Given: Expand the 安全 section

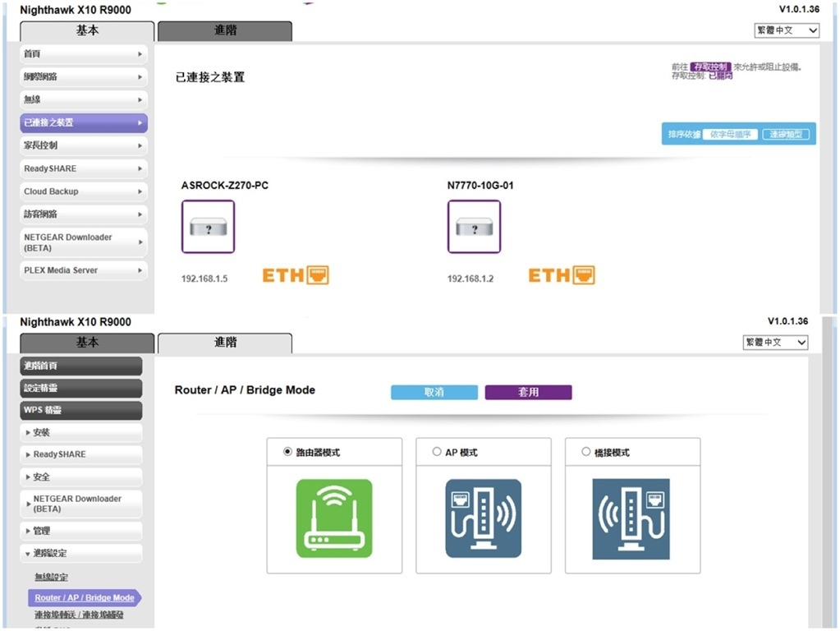Looking at the screenshot, I should [81, 477].
